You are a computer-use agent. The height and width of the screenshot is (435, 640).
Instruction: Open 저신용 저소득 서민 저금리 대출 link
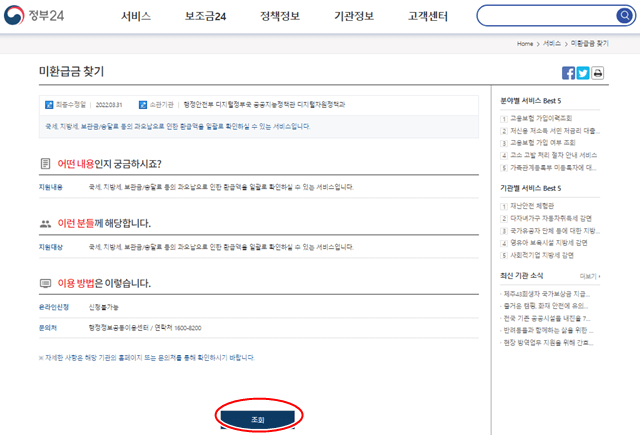tap(555, 131)
